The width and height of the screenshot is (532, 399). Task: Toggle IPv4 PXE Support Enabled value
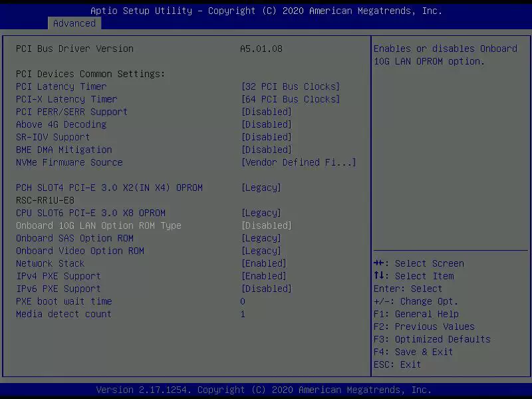pyautogui.click(x=264, y=276)
